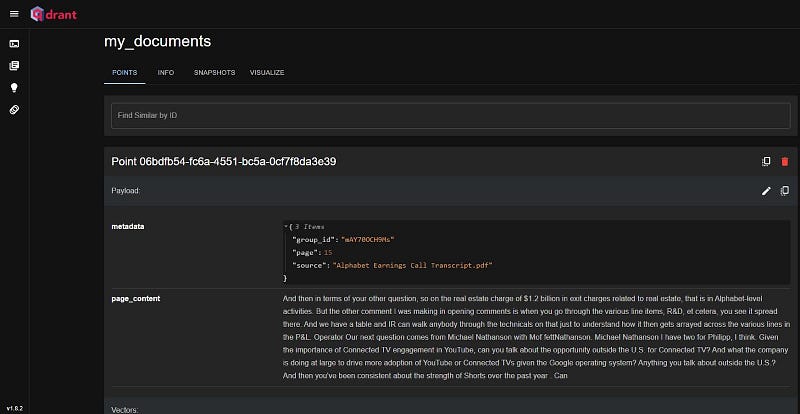Open the Snapshots tab
This screenshot has height=414, width=800.
pyautogui.click(x=214, y=73)
